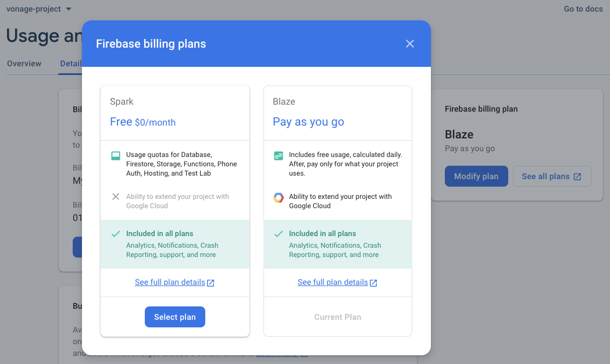
Task: Open See full plan details link in Spark card
Action: coord(170,282)
